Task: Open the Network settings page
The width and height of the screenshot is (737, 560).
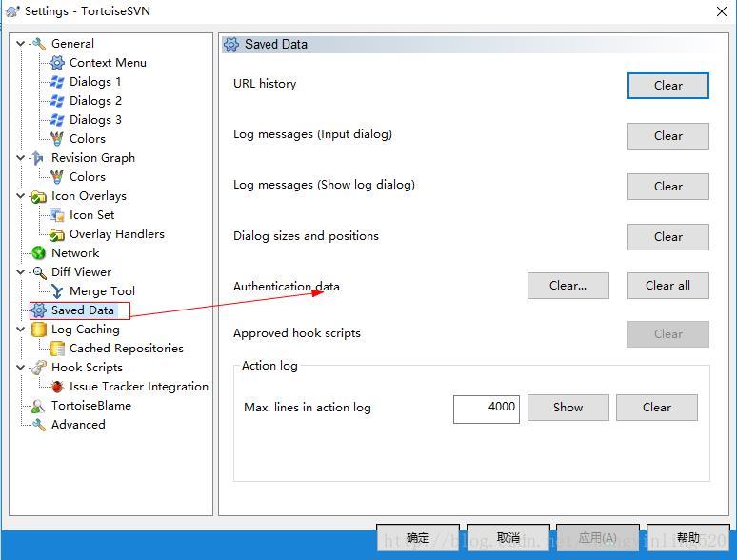Action: 75,253
